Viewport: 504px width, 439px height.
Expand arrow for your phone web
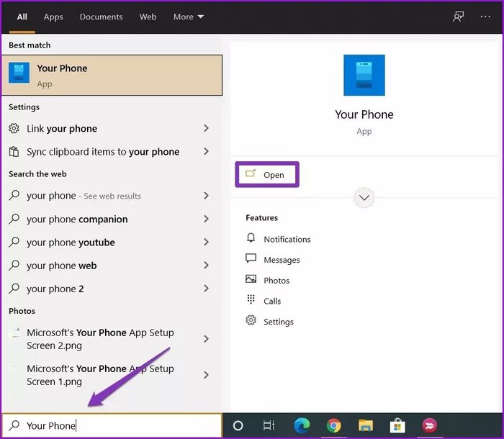(x=206, y=265)
